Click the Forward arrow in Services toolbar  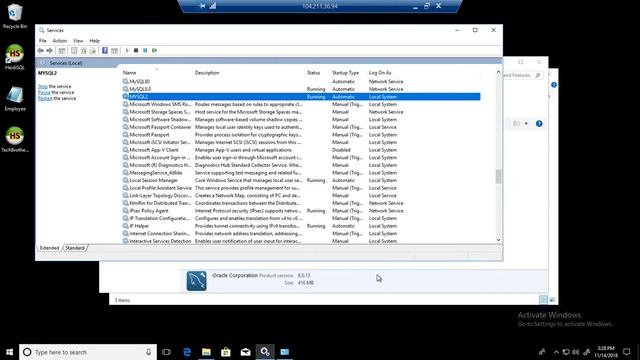coord(49,51)
